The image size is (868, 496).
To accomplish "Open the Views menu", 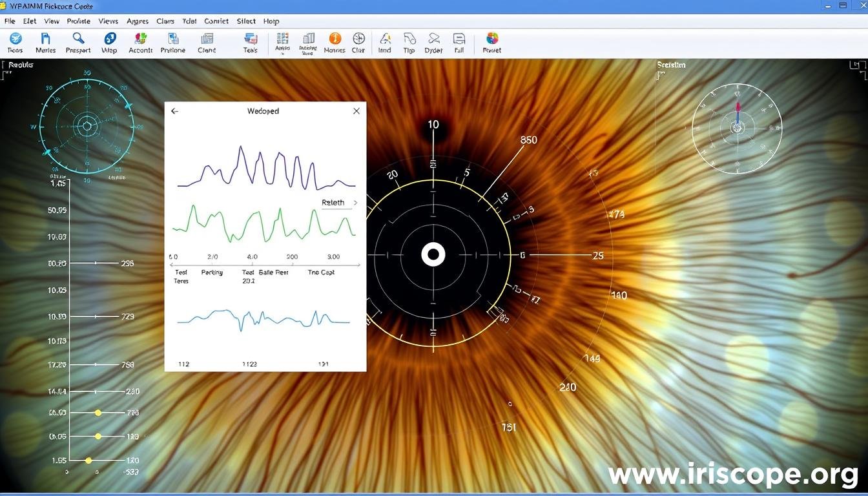I will click(108, 21).
